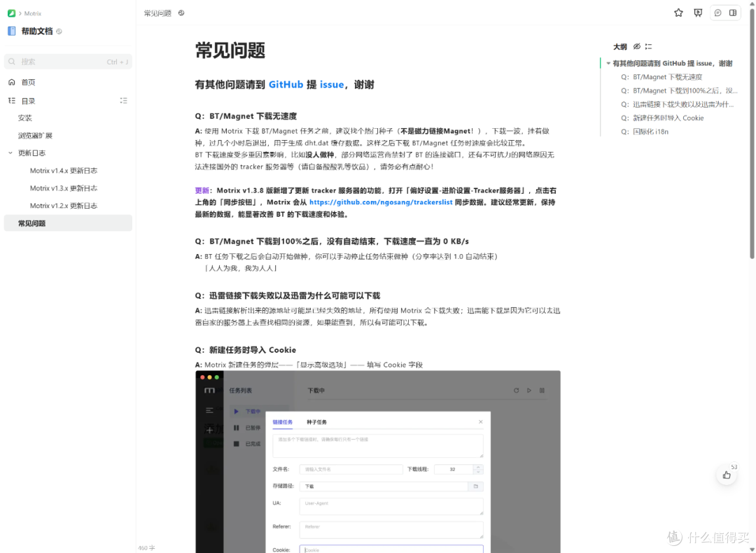Jump to outline item 国际化 i18n

(645, 132)
